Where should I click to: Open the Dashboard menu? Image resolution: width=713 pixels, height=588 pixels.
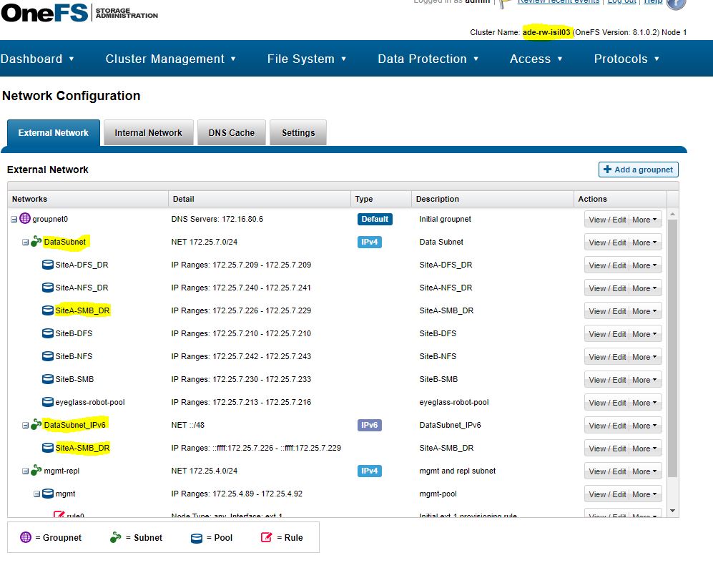[x=37, y=59]
